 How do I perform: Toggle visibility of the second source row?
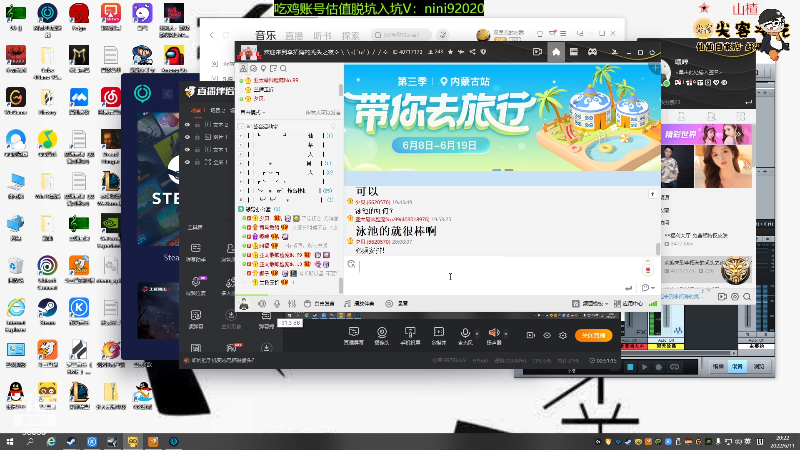coord(187,137)
